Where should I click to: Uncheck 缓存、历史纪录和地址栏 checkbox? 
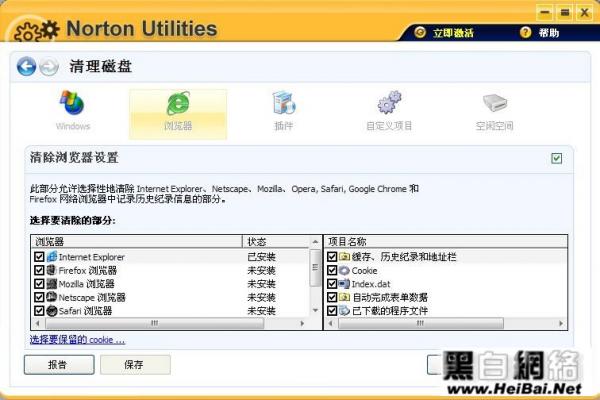point(332,256)
